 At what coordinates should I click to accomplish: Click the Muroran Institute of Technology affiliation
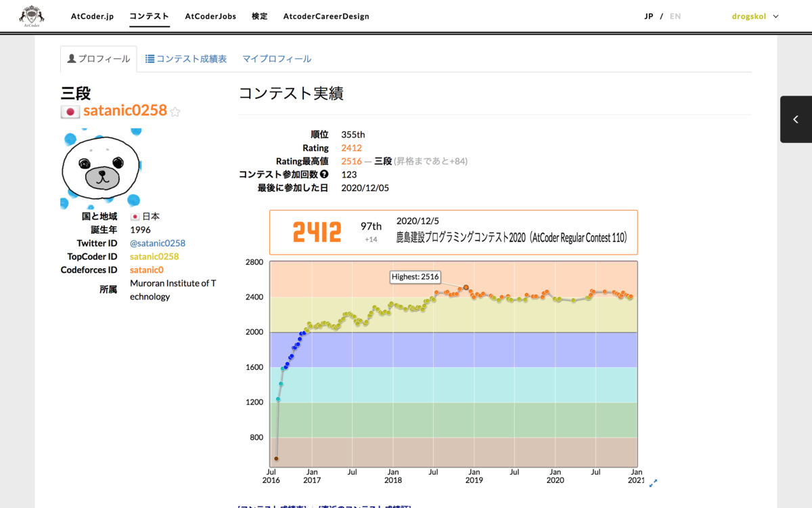point(173,290)
